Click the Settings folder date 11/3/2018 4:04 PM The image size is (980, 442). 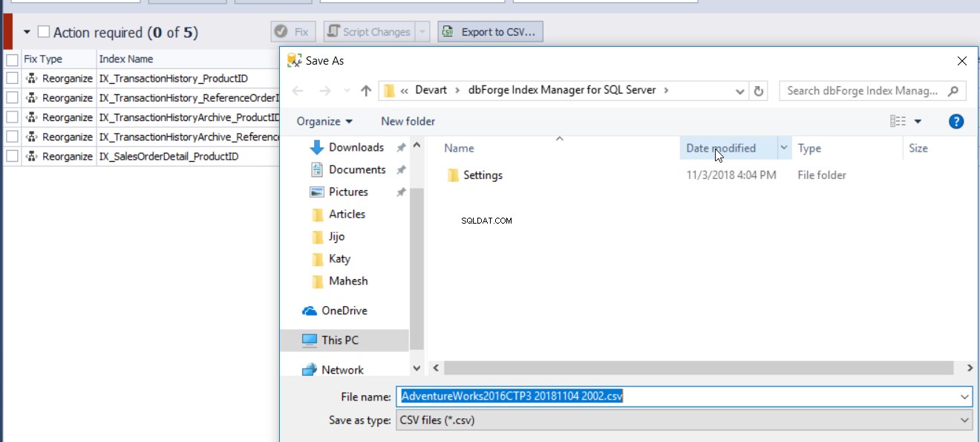(731, 175)
